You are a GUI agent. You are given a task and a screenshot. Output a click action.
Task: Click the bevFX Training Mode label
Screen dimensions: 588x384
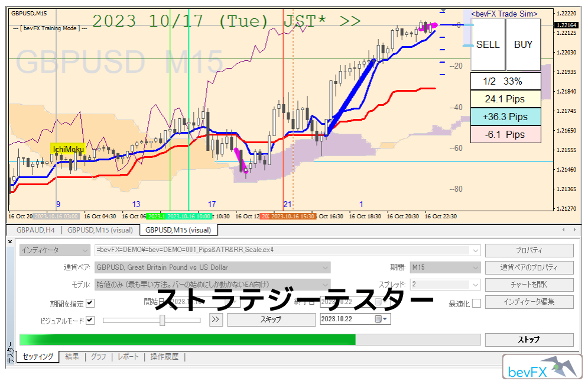50,28
